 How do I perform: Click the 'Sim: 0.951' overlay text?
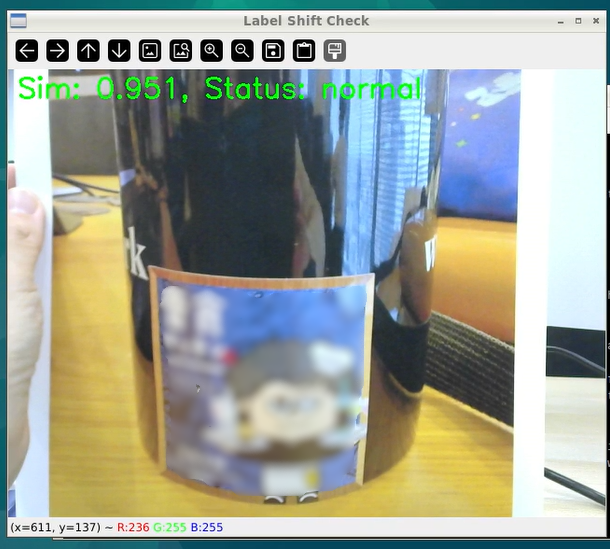point(100,90)
